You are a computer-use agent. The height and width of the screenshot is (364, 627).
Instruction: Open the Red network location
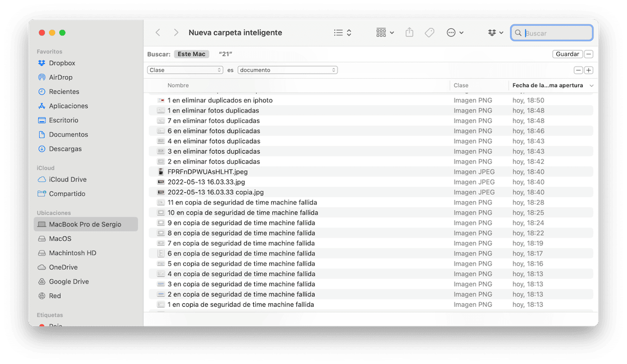(x=55, y=296)
